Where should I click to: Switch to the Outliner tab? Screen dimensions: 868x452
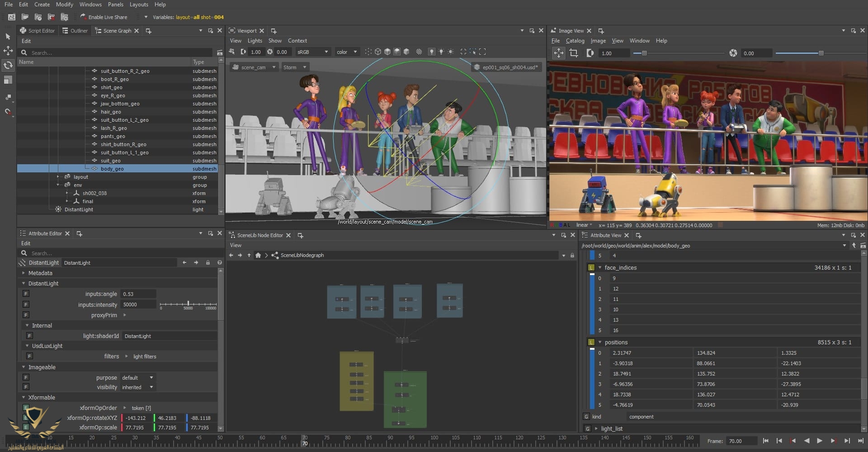point(75,31)
